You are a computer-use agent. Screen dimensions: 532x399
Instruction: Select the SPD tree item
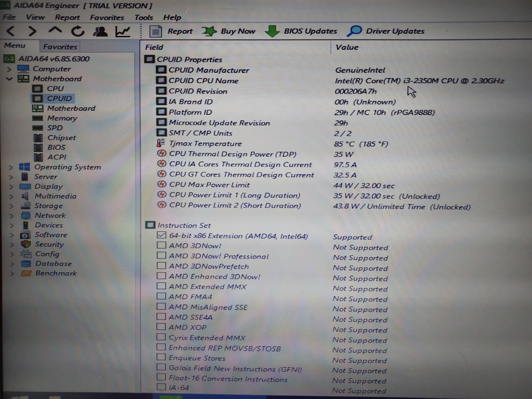[55, 128]
